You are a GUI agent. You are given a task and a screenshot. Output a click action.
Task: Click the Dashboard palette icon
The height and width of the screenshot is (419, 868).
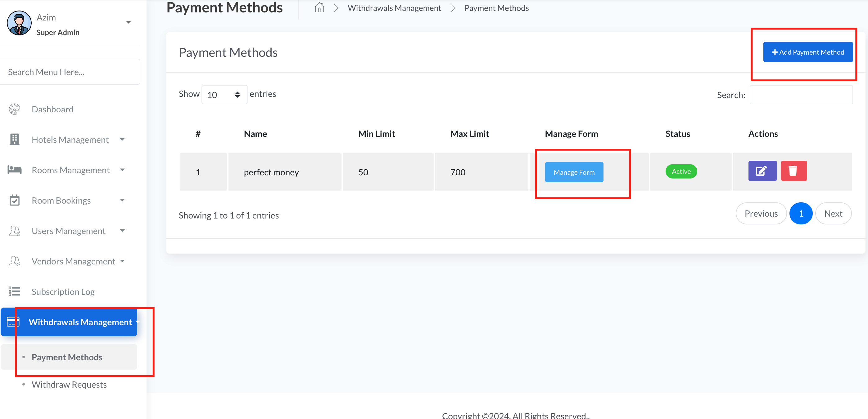[x=15, y=110]
